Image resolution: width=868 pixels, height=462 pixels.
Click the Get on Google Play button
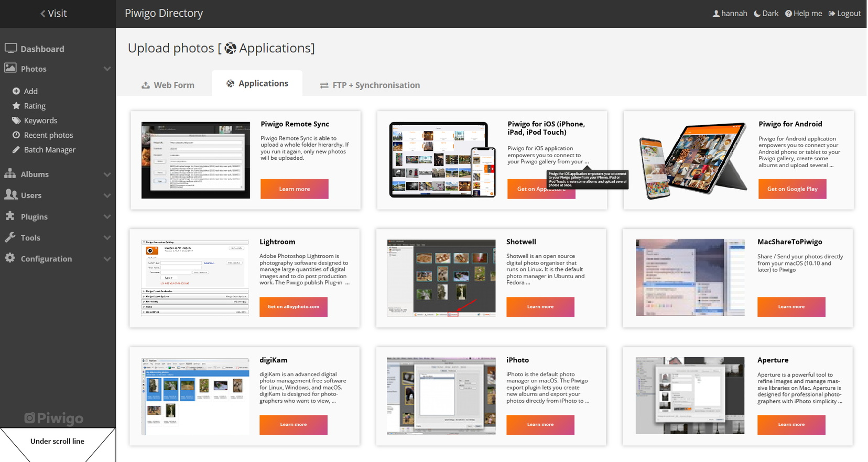(792, 189)
